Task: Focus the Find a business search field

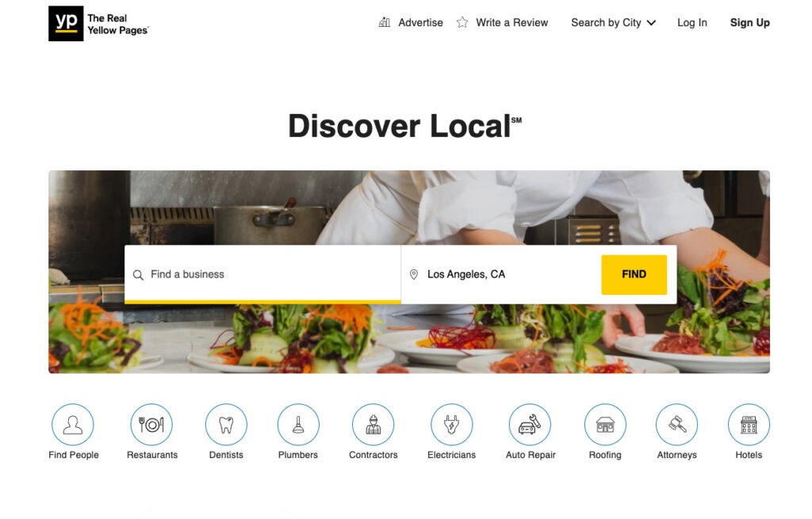Action: click(x=262, y=274)
